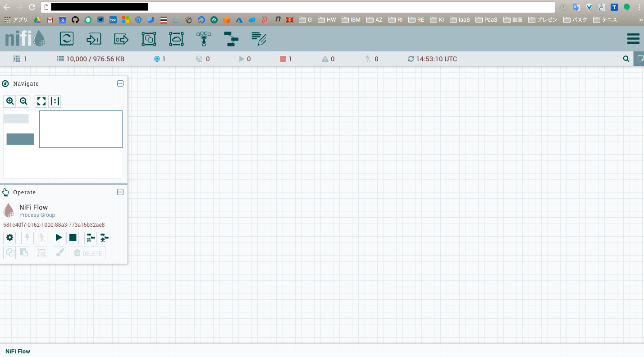Click the Enable lightning bolt button

click(x=27, y=238)
